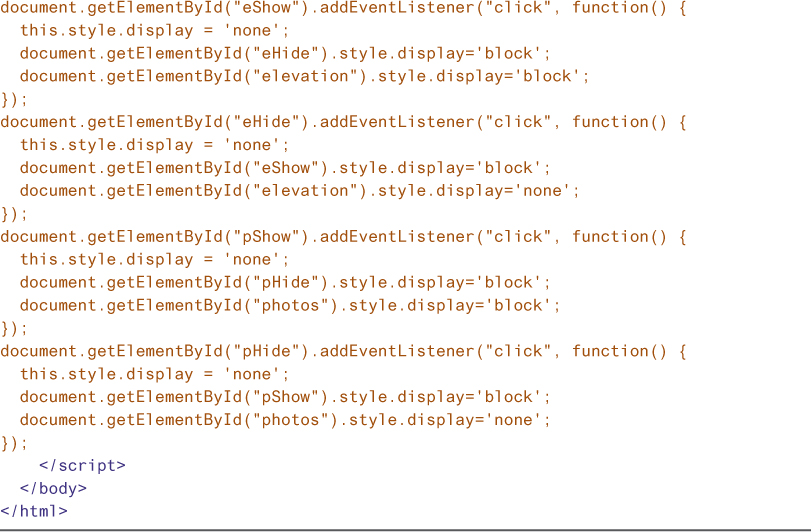Image resolution: width=811 pixels, height=532 pixels.
Task: Click this.style.display line inside the pHide handler
Action: [154, 374]
